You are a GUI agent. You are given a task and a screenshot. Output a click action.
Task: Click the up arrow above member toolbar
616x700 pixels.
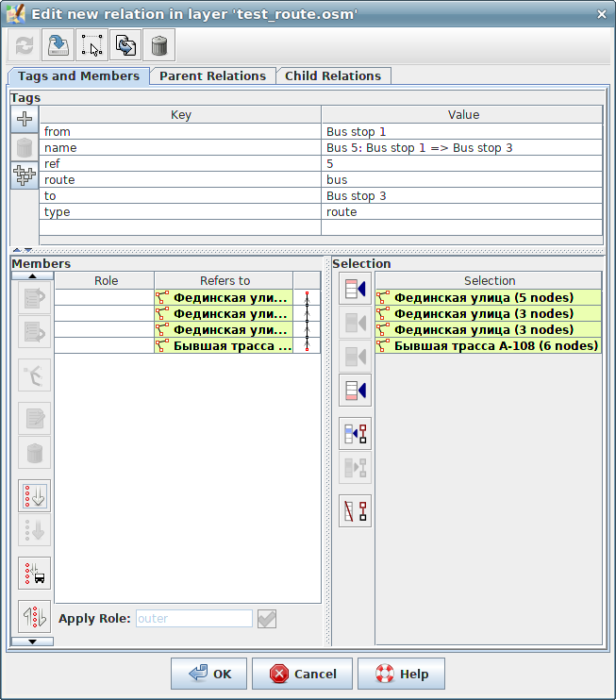[32, 276]
